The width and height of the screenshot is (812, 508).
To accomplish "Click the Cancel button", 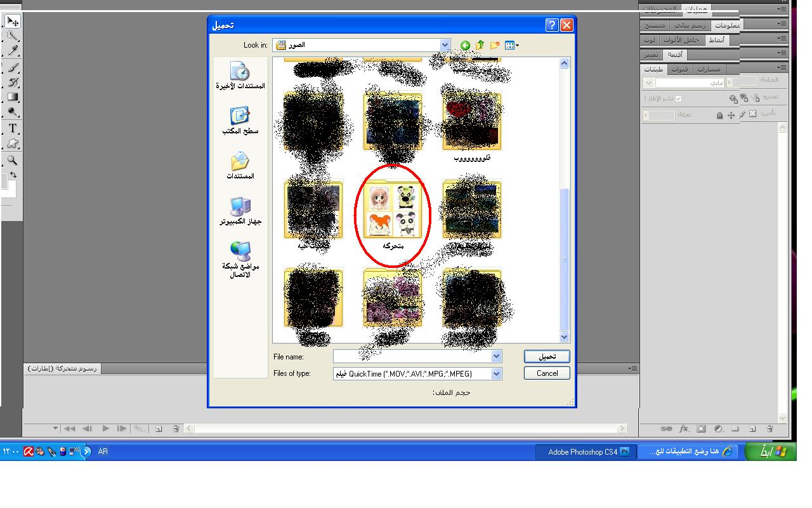I will pos(547,373).
